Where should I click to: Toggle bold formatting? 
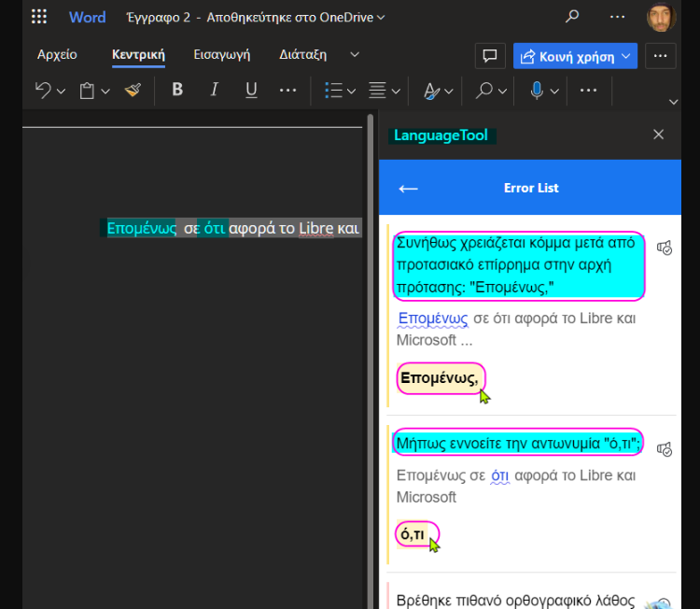[177, 90]
